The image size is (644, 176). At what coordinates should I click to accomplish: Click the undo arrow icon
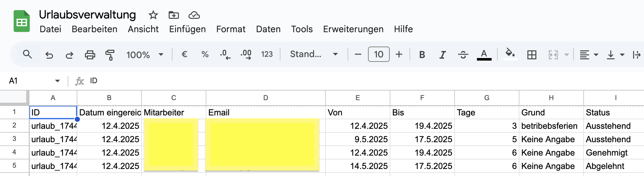point(49,55)
